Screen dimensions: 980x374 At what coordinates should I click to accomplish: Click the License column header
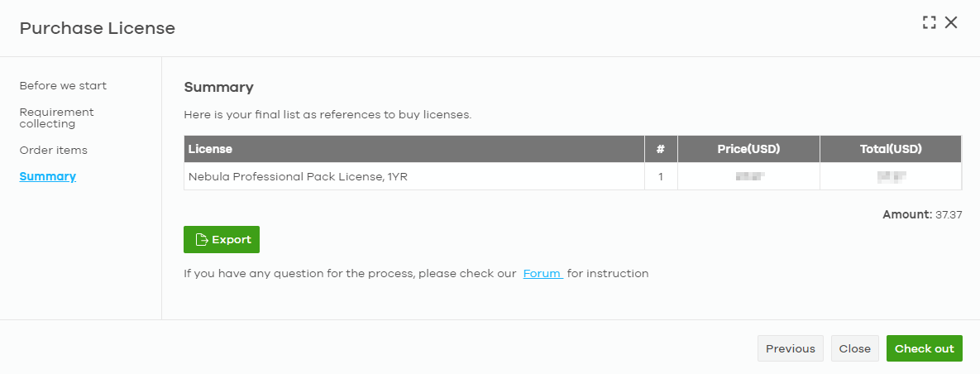pos(414,149)
